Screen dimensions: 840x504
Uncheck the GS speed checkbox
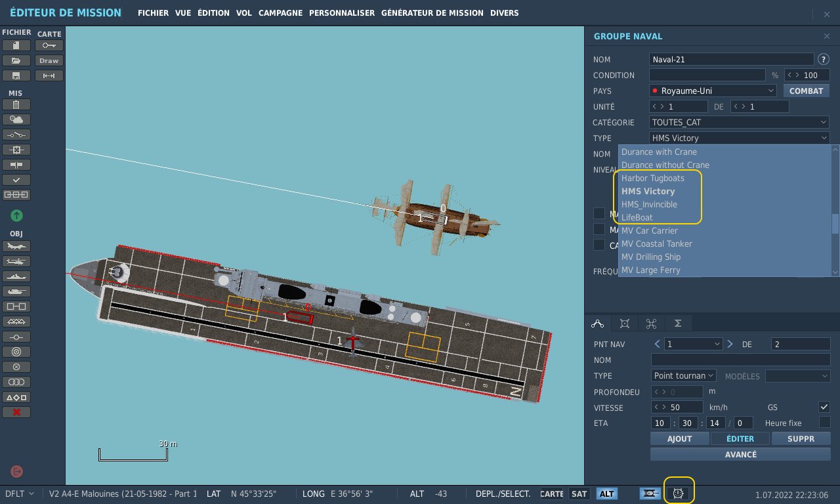click(x=824, y=407)
